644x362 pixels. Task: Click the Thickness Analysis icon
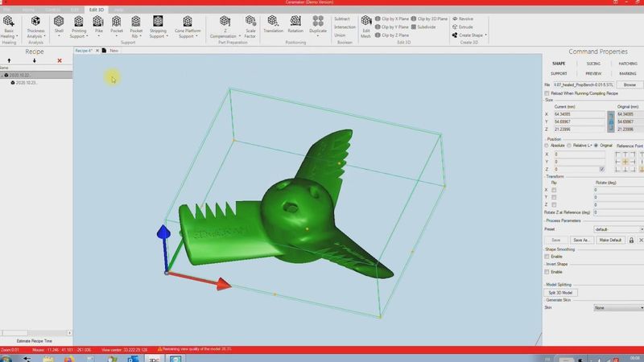[35, 22]
